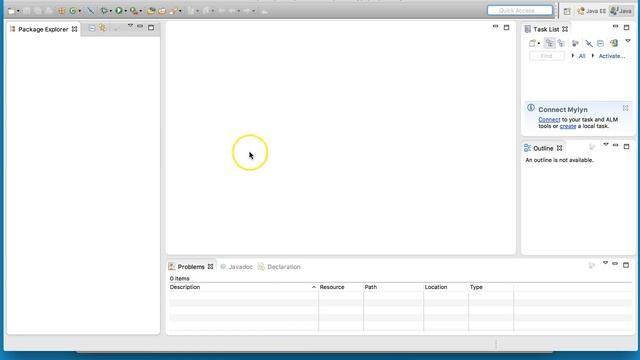Maximize the Package Explorer panel
Screen dimensions: 640x360
(151, 27)
